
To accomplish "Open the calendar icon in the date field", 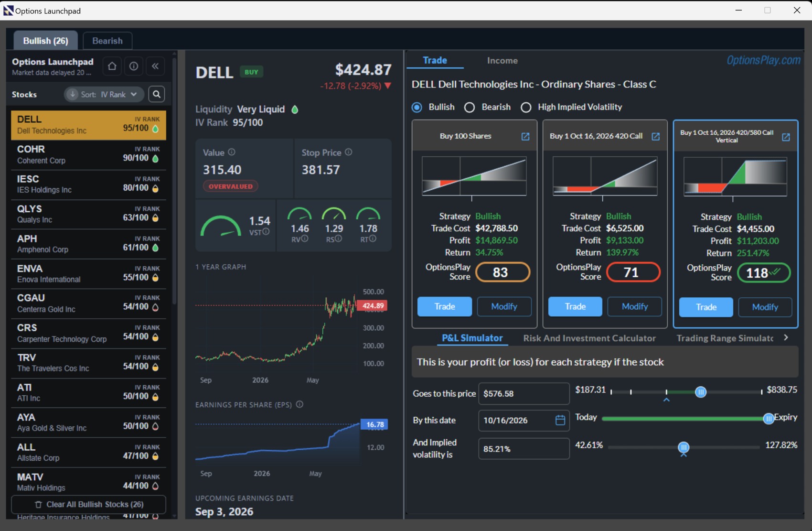I will pyautogui.click(x=560, y=420).
